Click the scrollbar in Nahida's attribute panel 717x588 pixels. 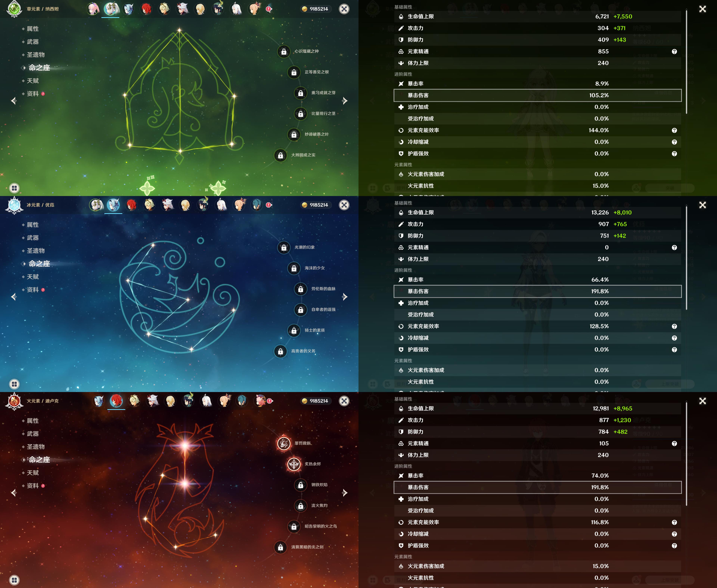[687, 62]
